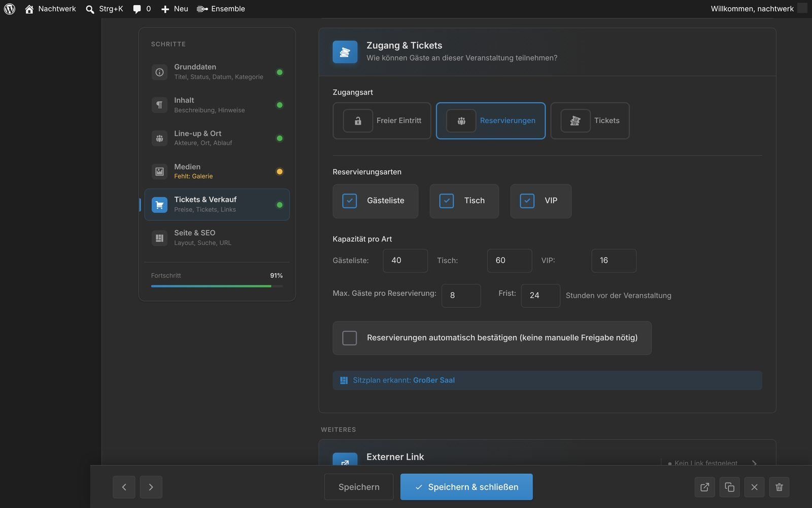812x508 pixels.
Task: Click the trash delete icon
Action: point(780,487)
